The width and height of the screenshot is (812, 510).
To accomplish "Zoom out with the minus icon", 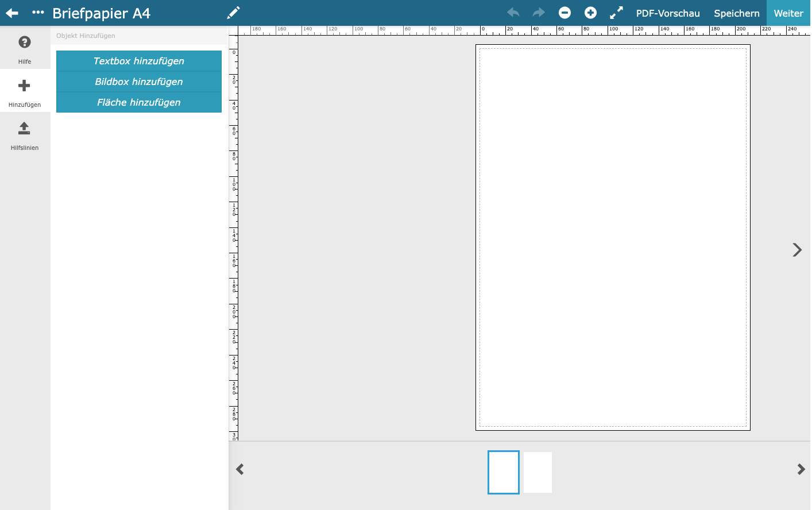I will (565, 13).
